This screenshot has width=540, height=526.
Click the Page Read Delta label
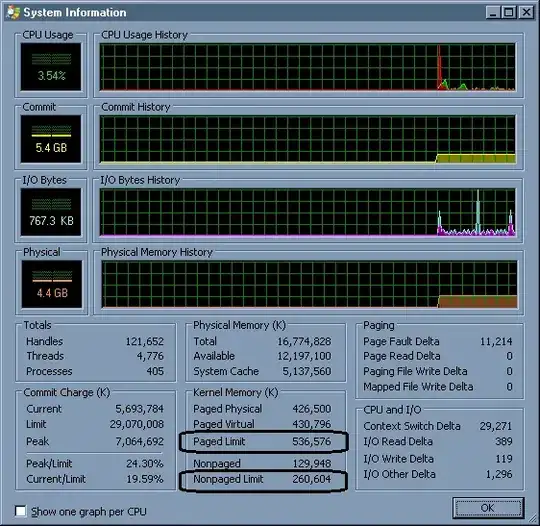coord(402,356)
